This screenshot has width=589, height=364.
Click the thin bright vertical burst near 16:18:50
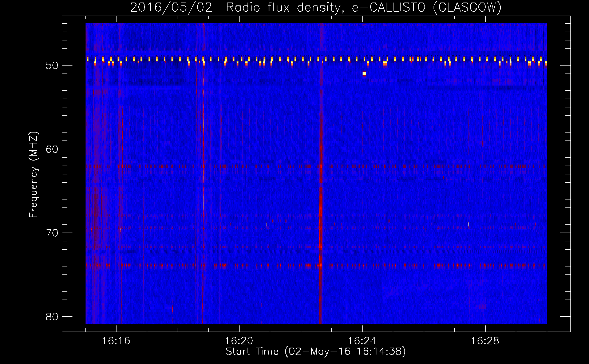[x=203, y=174]
